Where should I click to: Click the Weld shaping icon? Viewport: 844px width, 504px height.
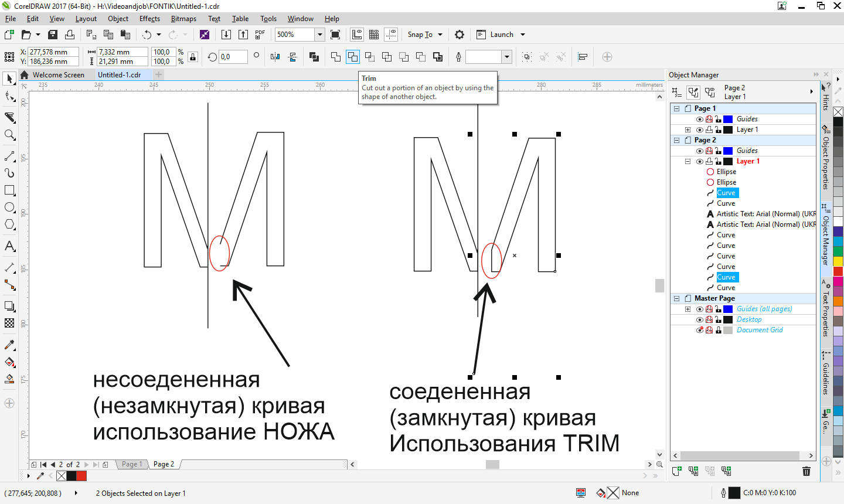[336, 57]
